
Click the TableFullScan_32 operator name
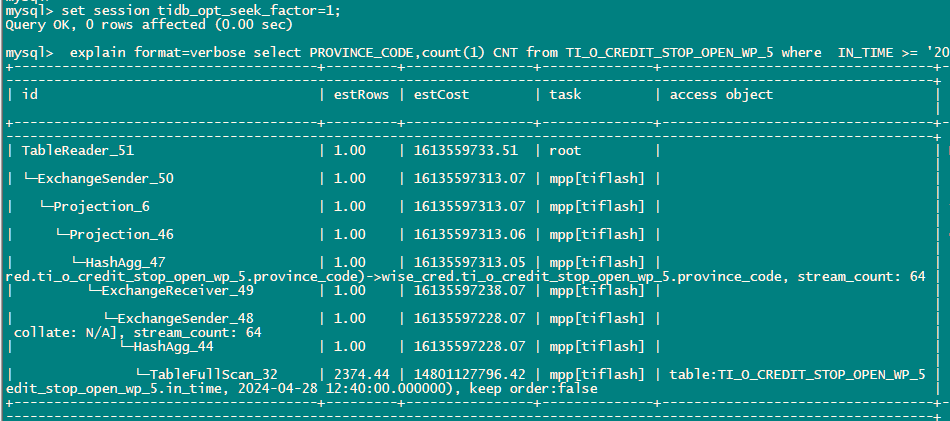point(213,374)
